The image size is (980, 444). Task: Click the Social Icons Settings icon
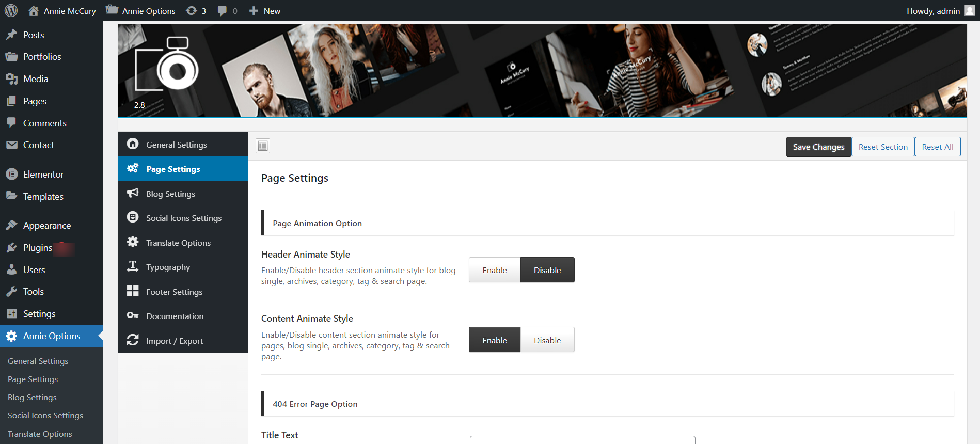[x=133, y=217]
